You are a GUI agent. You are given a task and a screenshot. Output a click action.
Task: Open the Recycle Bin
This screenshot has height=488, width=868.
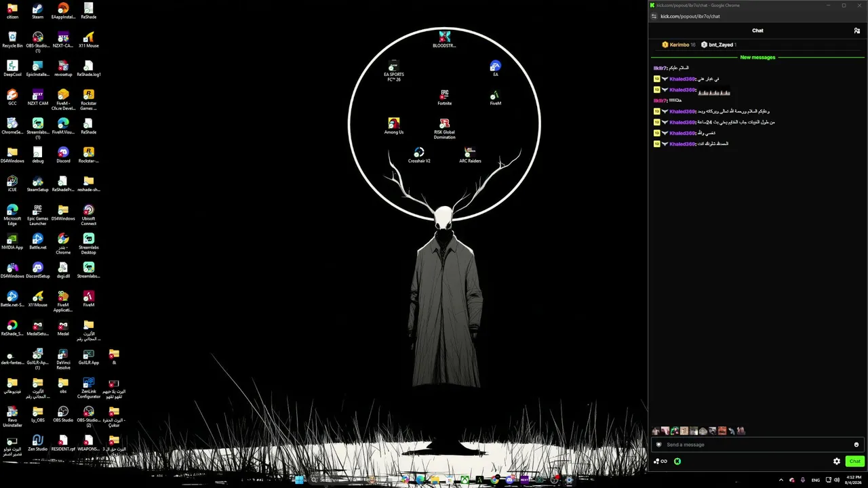[12, 39]
